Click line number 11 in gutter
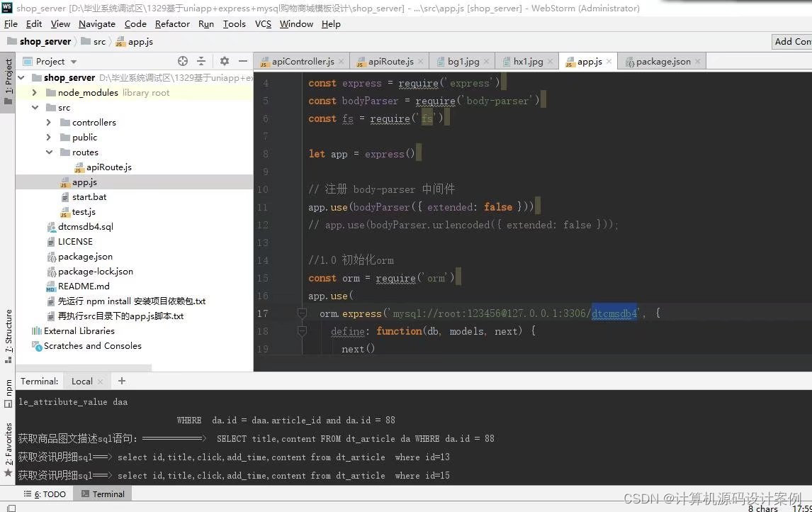The height and width of the screenshot is (512, 812). [x=262, y=207]
